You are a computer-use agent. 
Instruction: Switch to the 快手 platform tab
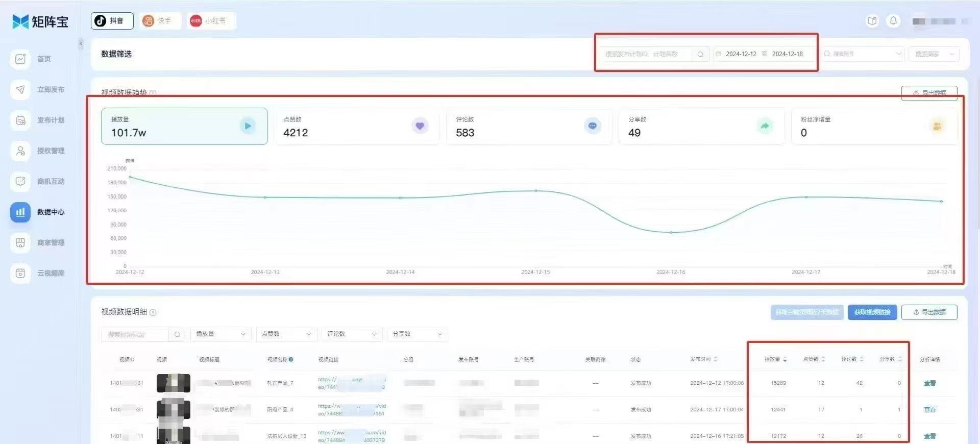coord(160,21)
